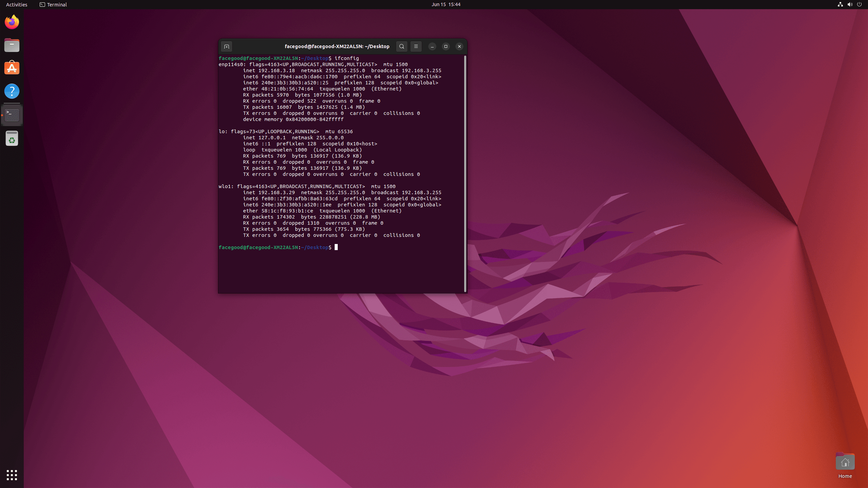Click the 'enp114s0:' interface name
Screen dimensions: 868x488
(232, 64)
